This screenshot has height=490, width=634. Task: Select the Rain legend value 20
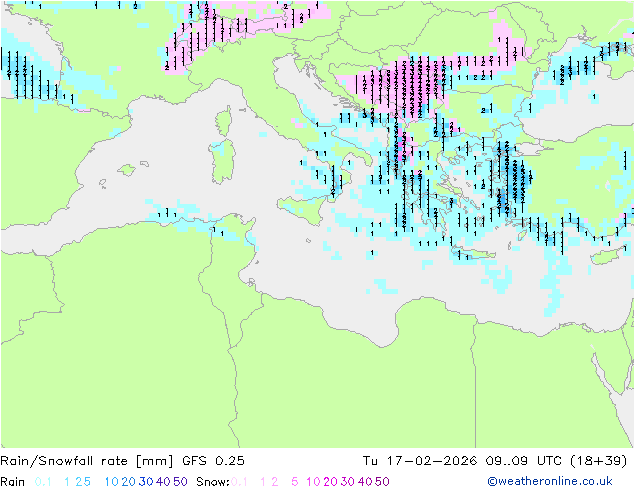(x=129, y=482)
